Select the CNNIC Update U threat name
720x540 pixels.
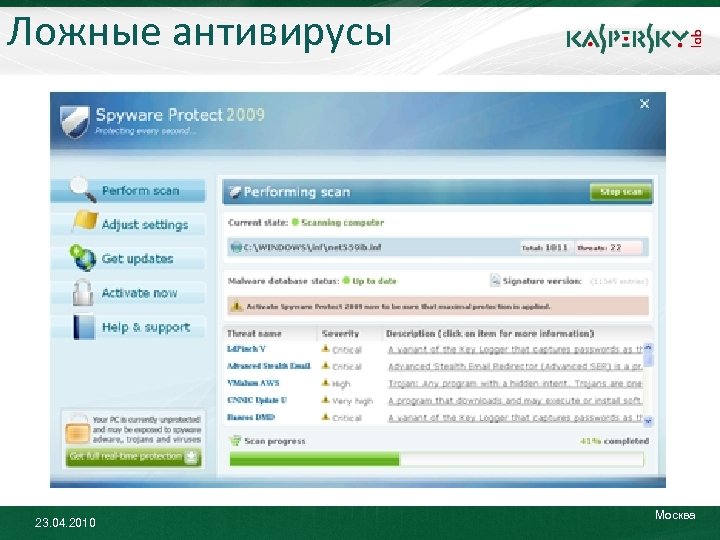coord(257,400)
